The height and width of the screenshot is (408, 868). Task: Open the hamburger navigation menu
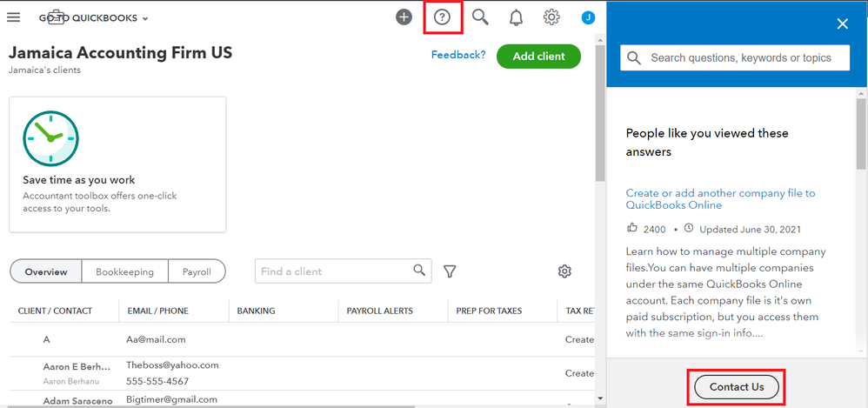(13, 17)
